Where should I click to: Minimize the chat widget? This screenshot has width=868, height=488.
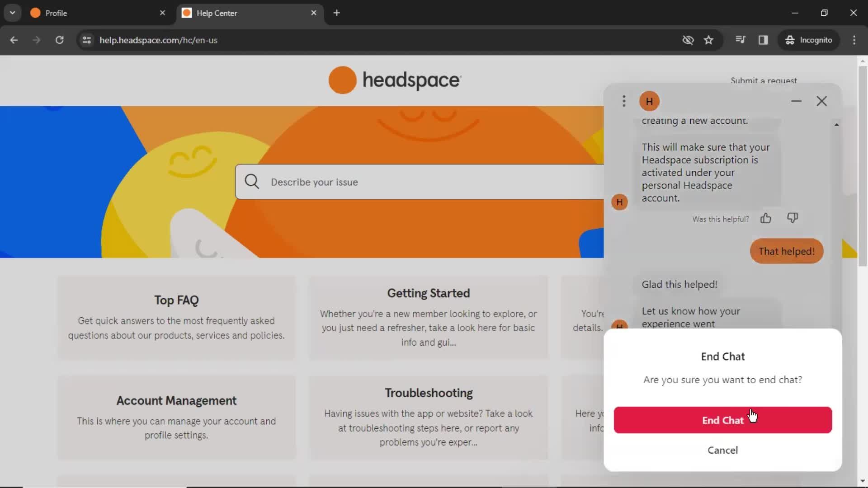click(x=796, y=101)
